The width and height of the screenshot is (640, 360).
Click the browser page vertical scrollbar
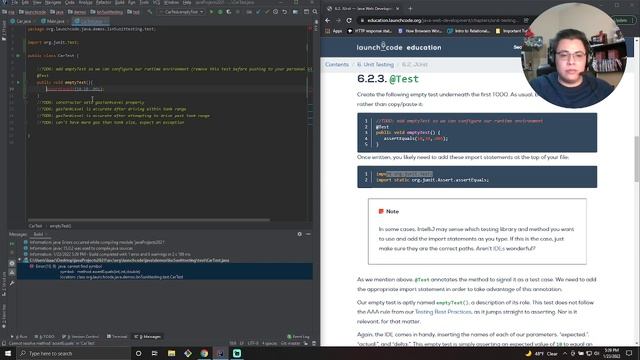coord(637,159)
